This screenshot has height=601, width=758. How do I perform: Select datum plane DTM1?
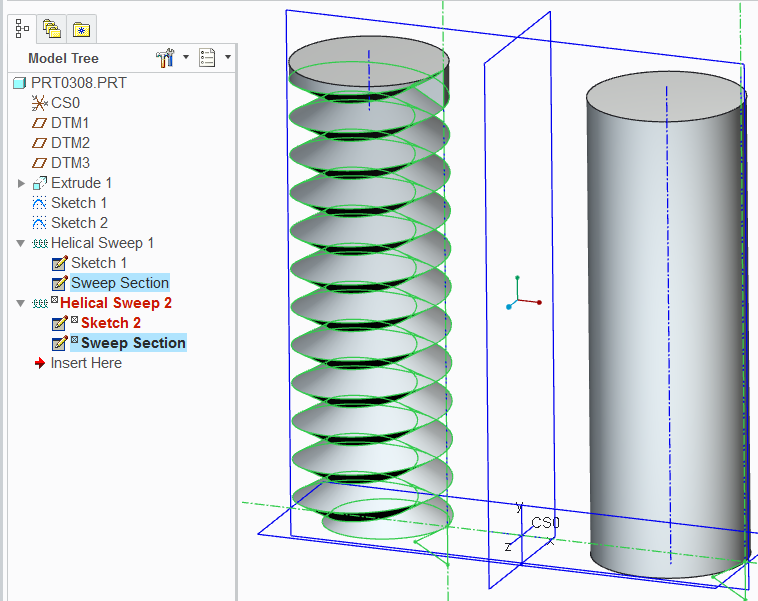[70, 123]
